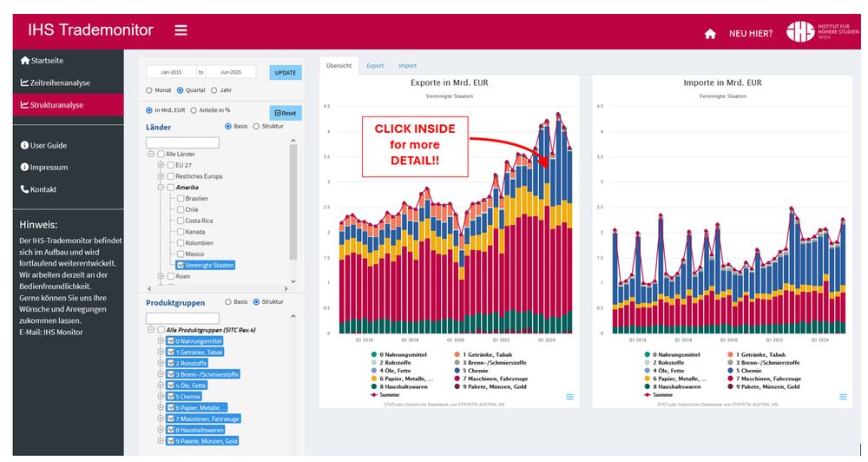Open the IHS institute logo link
868x462 pixels.
point(823,31)
